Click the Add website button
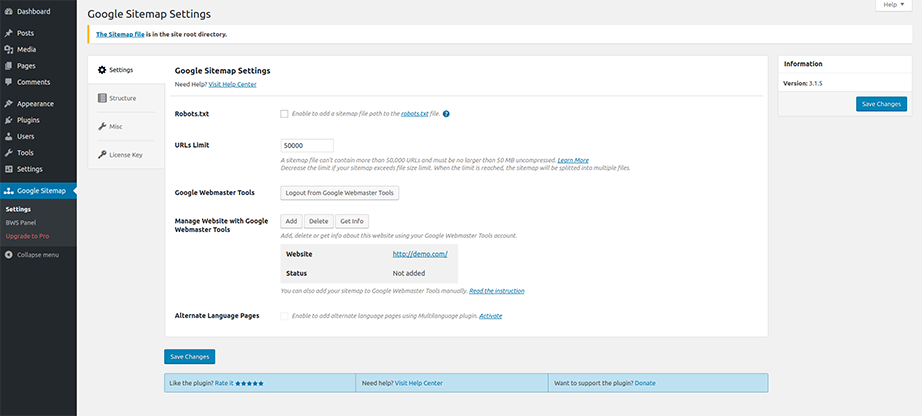Image resolution: width=922 pixels, height=416 pixels. (x=291, y=221)
